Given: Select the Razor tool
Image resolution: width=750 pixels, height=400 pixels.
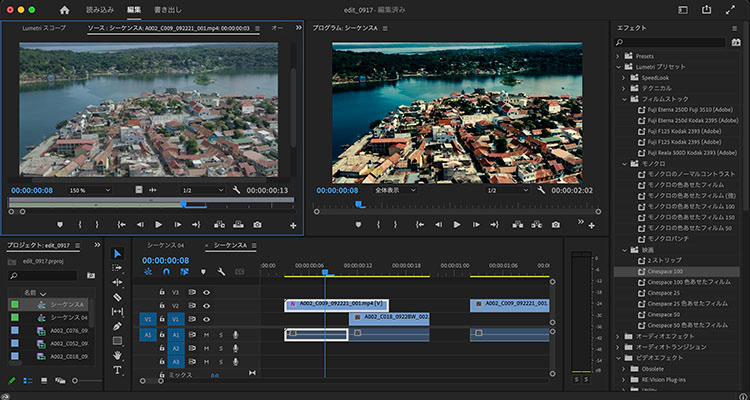Looking at the screenshot, I should [118, 297].
